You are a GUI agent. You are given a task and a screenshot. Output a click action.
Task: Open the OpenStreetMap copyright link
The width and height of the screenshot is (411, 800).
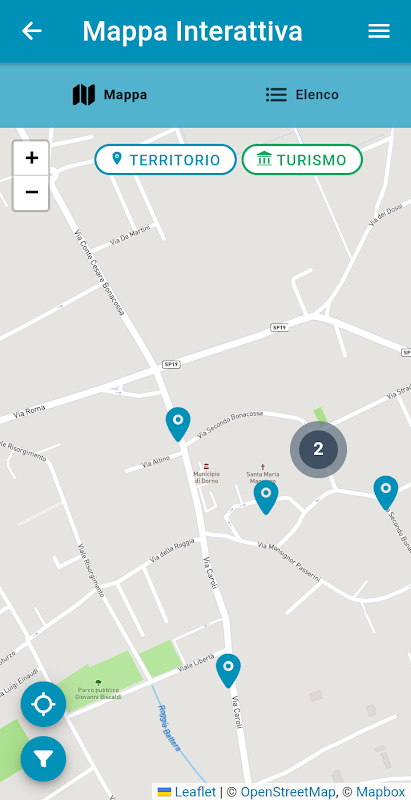tap(288, 792)
